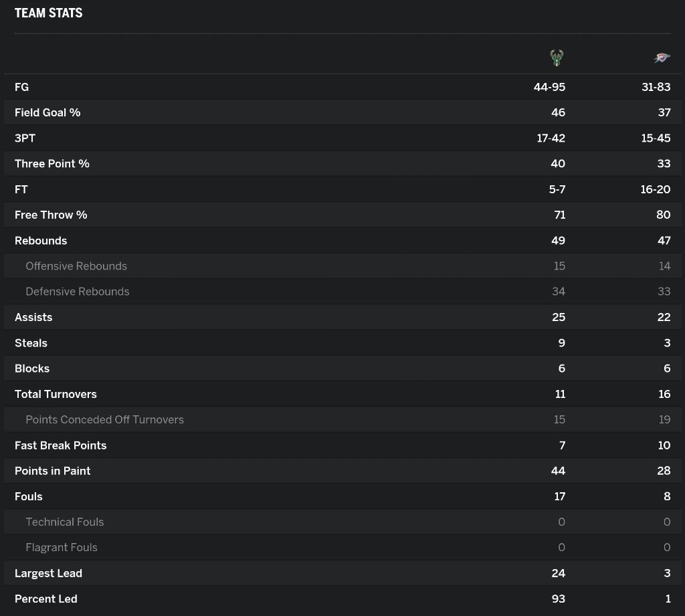Select the Offensive Rebounds sub-row label
The width and height of the screenshot is (685, 616).
click(x=76, y=266)
